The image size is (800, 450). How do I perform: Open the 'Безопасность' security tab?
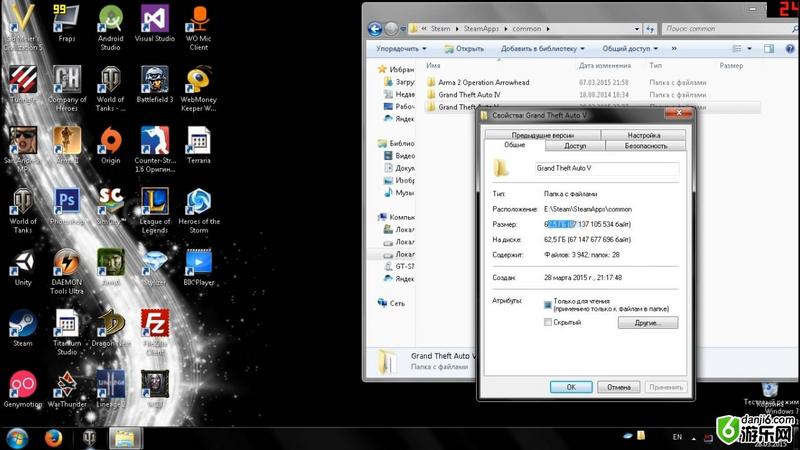[645, 146]
